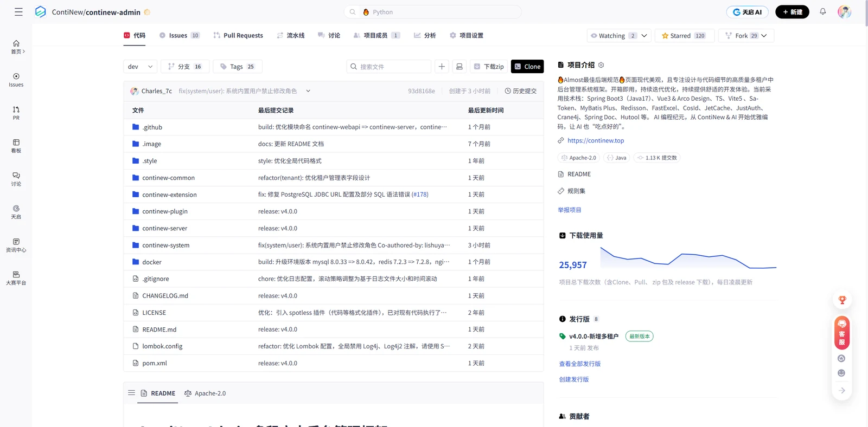The width and height of the screenshot is (868, 427).
Task: Expand the latest commit message chevron
Action: 308,91
